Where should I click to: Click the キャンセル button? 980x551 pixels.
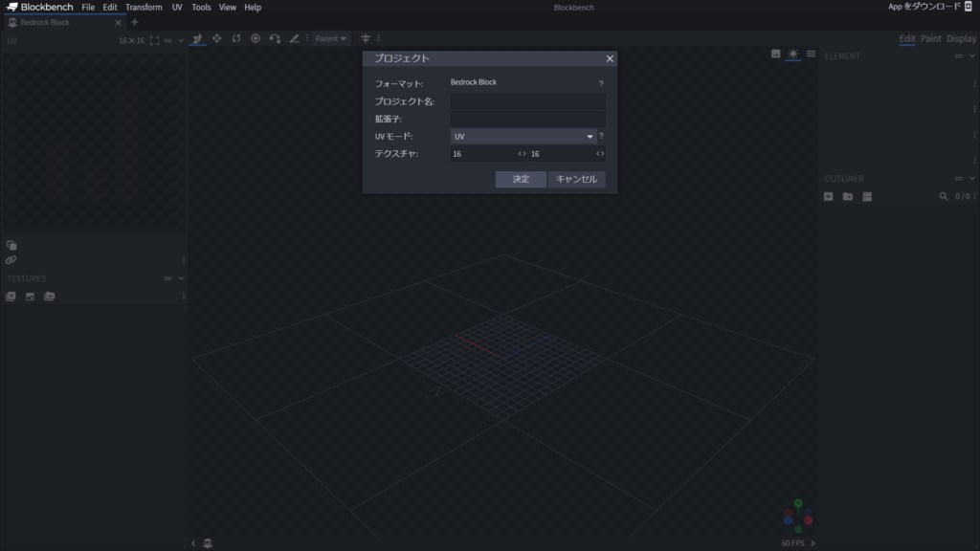tap(576, 179)
